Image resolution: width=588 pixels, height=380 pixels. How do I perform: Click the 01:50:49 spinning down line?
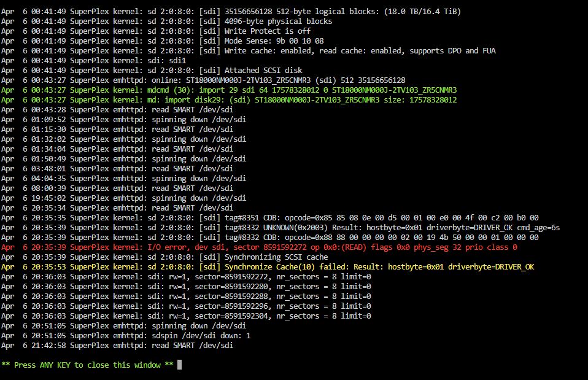(x=124, y=158)
